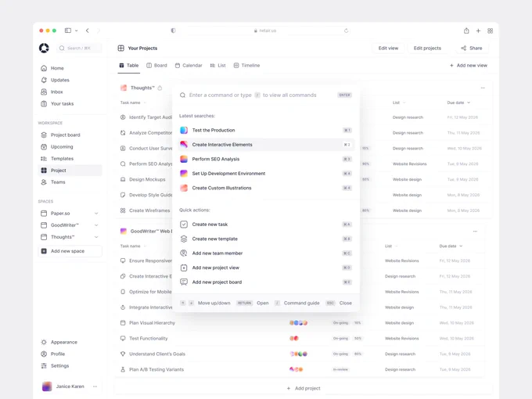532x399 pixels.
Task: Focus the sidebar Search field
Action: [79, 49]
